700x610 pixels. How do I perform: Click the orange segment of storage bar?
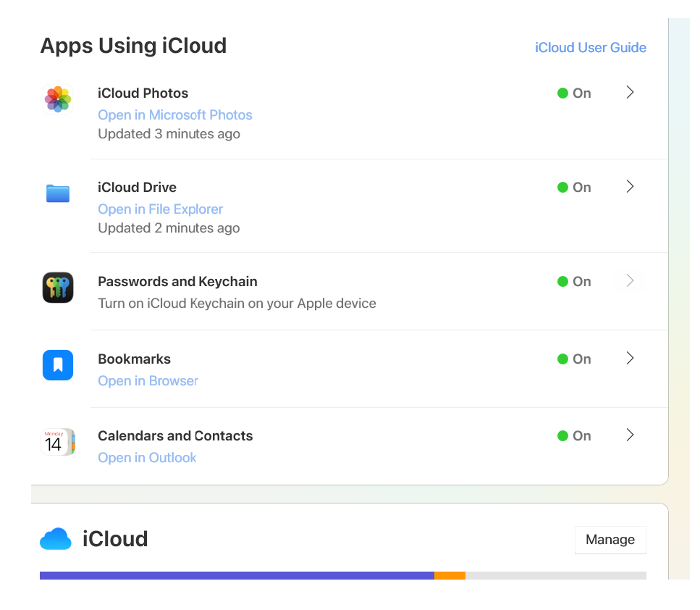tap(450, 576)
